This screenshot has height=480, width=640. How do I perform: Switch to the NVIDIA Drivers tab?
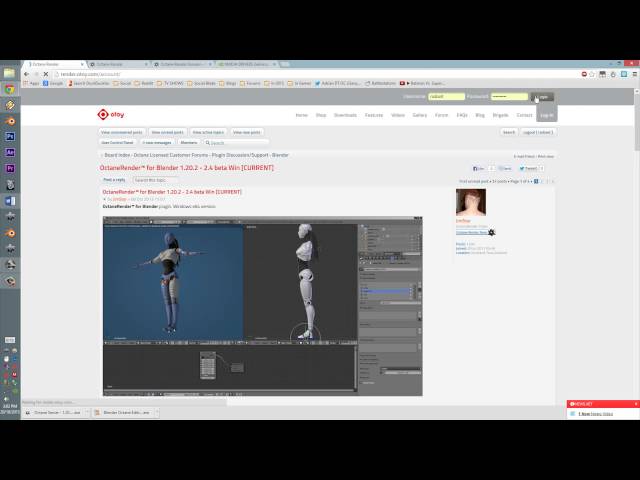tap(247, 64)
